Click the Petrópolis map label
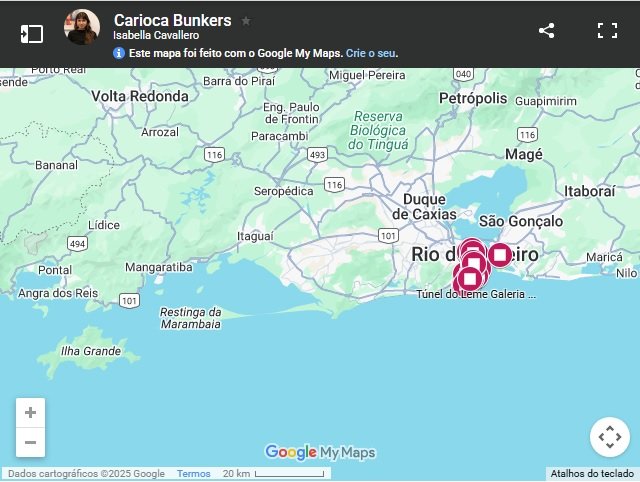Viewport: 640px width, 482px height. 473,98
